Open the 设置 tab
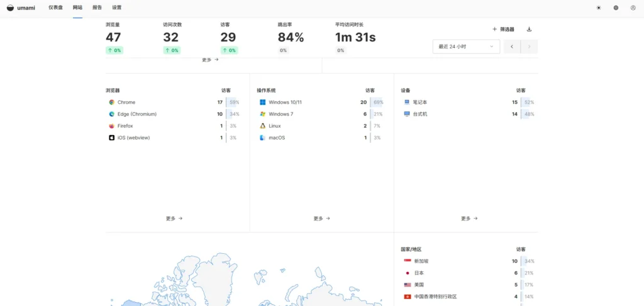 116,8
